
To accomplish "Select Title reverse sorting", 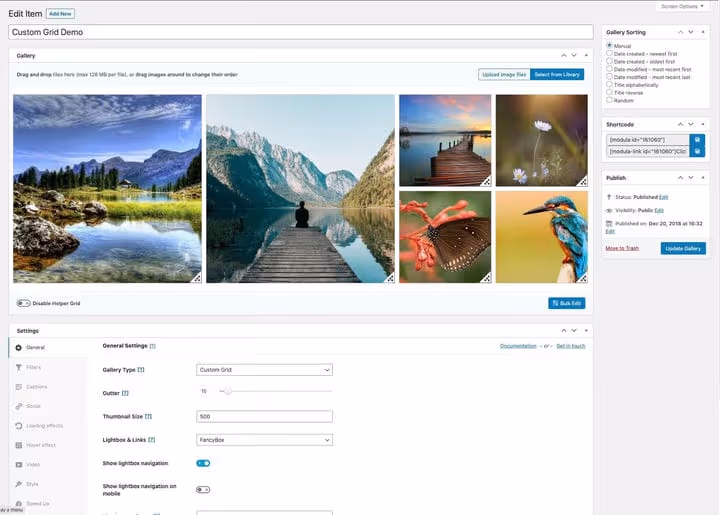I will coord(609,92).
